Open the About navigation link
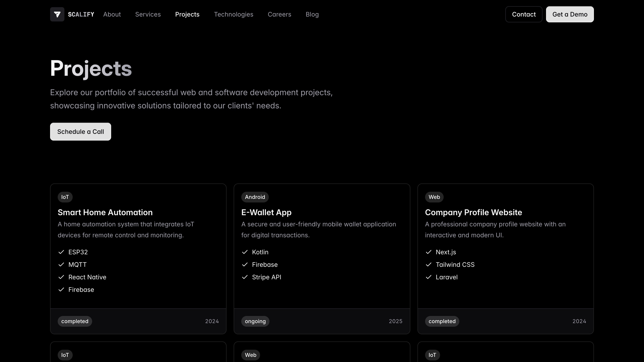The image size is (644, 362). pos(112,14)
